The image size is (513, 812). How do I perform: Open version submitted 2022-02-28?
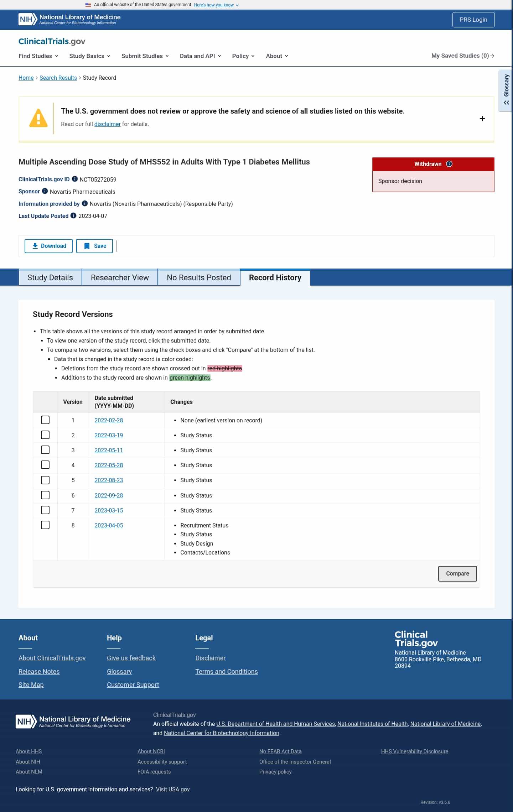pyautogui.click(x=109, y=420)
